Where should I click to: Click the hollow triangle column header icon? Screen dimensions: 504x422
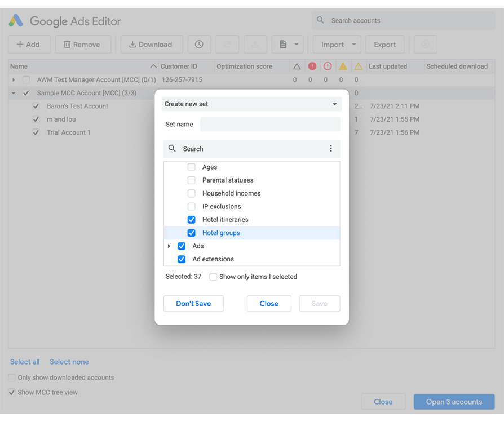(297, 66)
